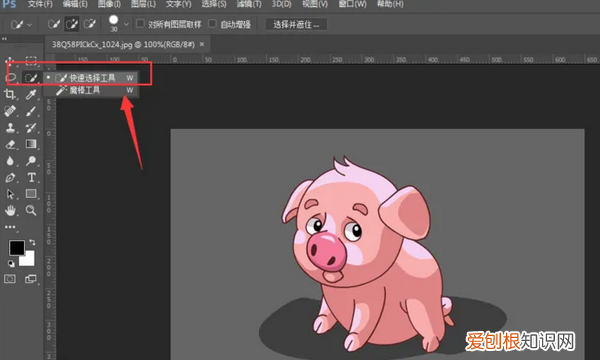The image size is (600, 360).
Task: Choose Add to Selection mode
Action: click(72, 24)
